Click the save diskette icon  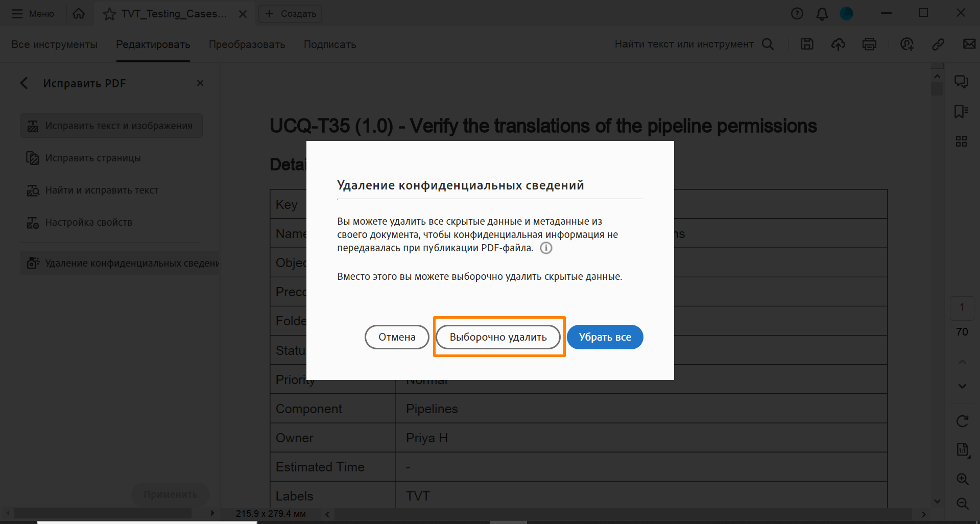[x=807, y=44]
